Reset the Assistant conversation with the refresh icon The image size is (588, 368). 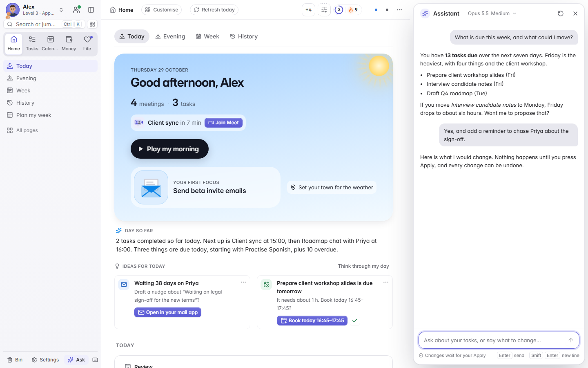coord(561,13)
